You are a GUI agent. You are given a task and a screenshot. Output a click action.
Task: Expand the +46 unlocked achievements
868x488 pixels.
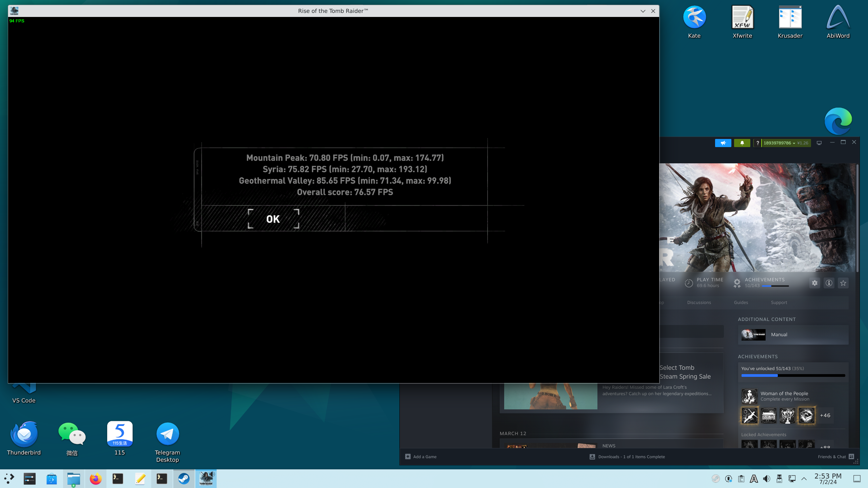click(x=825, y=415)
